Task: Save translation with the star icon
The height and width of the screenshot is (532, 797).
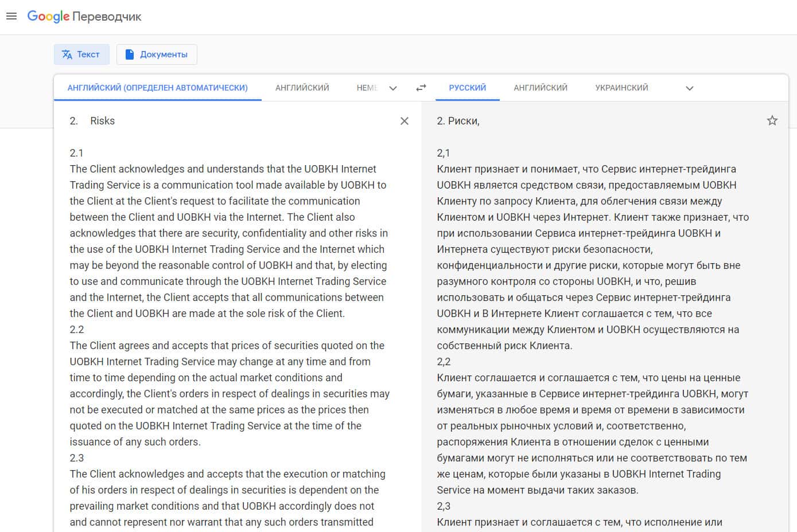Action: coord(772,120)
